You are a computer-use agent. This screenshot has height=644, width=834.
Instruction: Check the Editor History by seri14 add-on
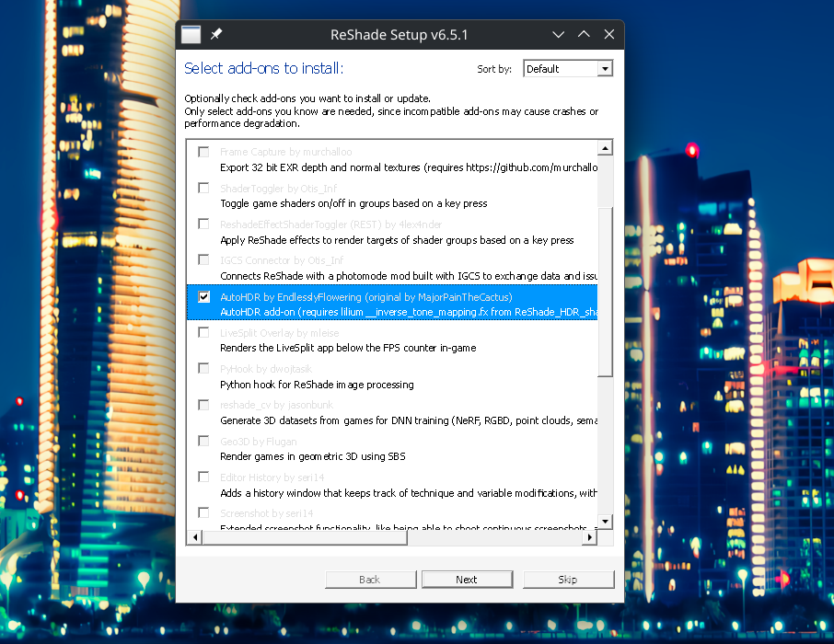tap(203, 477)
